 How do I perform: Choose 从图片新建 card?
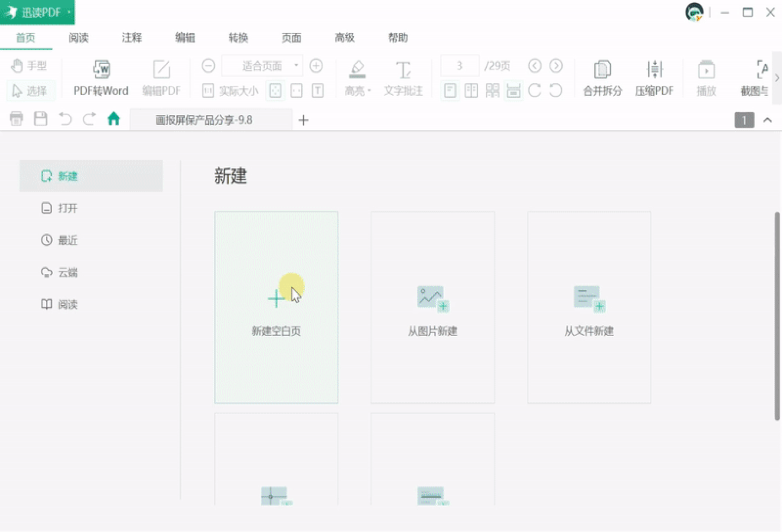[x=433, y=308]
